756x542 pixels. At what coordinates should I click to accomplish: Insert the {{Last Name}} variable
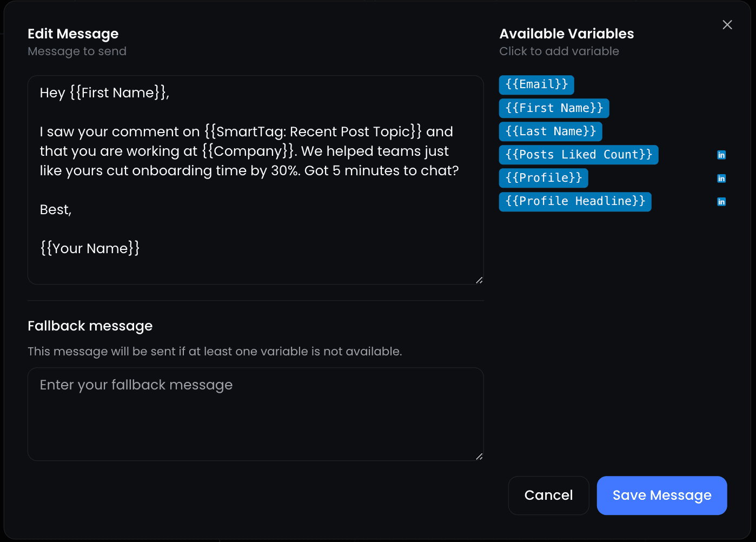tap(551, 131)
